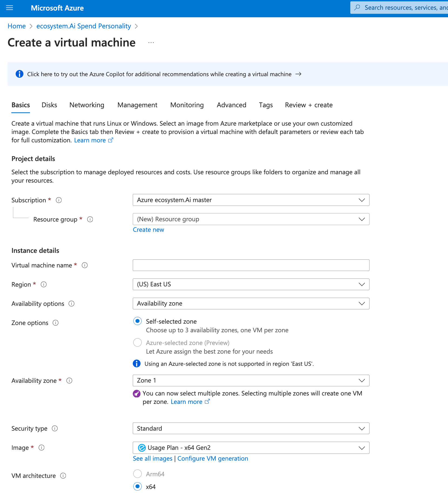
Task: Open the Security type dropdown
Action: tap(251, 428)
